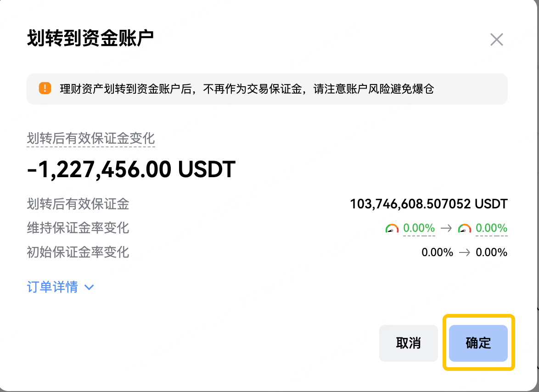Confirm the transfer with 确定 button
The width and height of the screenshot is (539, 392).
478,343
